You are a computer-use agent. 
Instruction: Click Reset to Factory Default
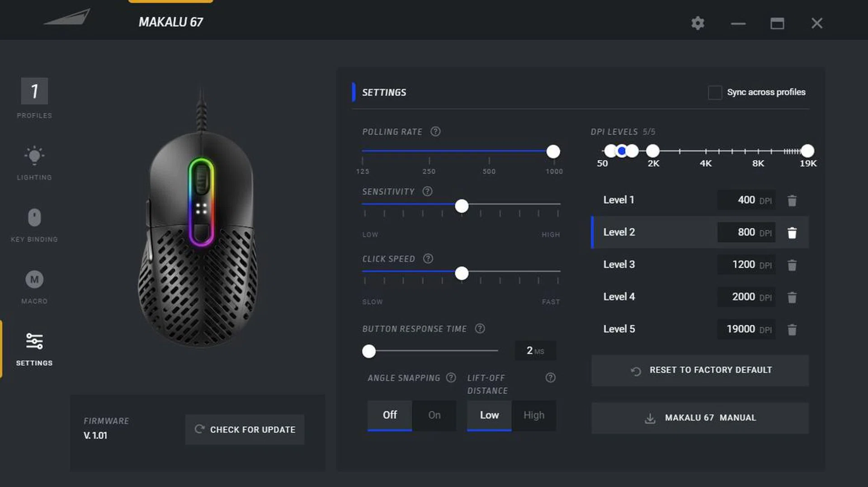click(x=700, y=370)
